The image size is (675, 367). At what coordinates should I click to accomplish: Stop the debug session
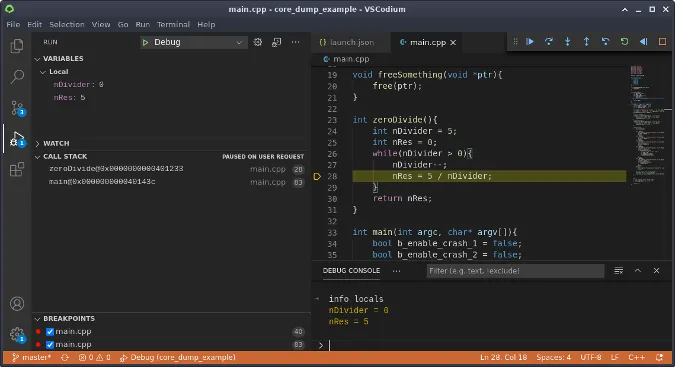tap(662, 42)
